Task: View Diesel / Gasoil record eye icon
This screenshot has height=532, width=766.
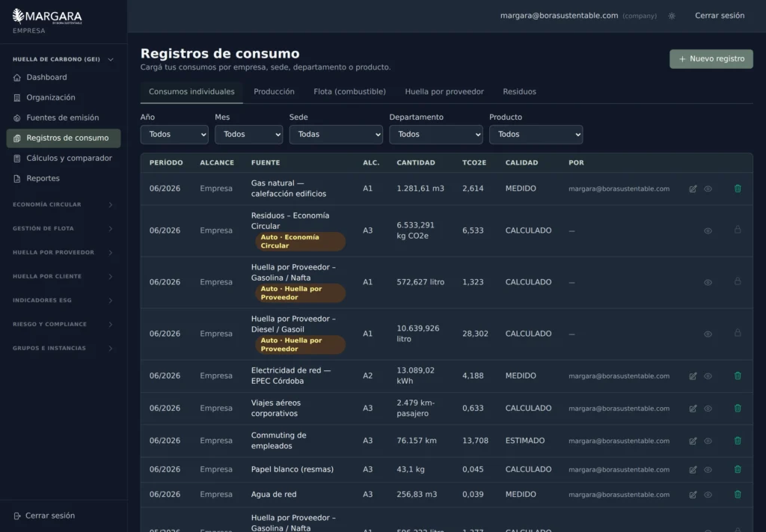Action: pyautogui.click(x=708, y=334)
